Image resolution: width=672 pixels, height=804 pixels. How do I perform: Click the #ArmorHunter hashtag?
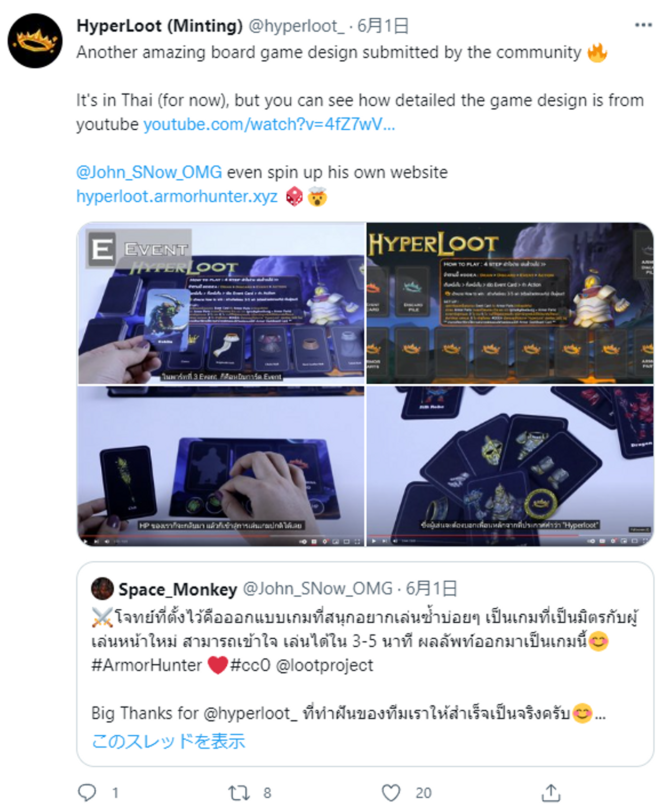point(147,665)
